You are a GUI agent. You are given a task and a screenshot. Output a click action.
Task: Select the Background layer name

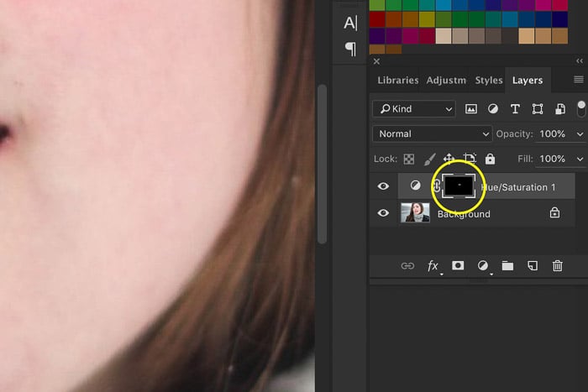pyautogui.click(x=464, y=214)
